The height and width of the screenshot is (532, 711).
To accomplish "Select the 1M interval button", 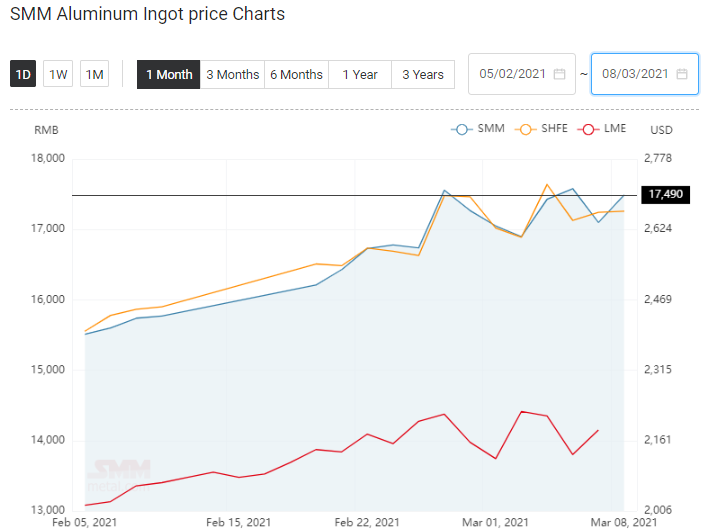I will point(94,74).
